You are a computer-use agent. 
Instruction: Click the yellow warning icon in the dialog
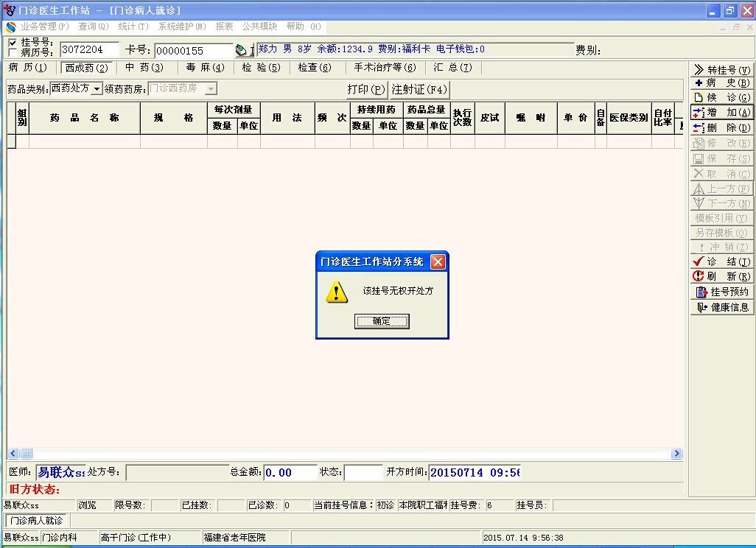(337, 292)
